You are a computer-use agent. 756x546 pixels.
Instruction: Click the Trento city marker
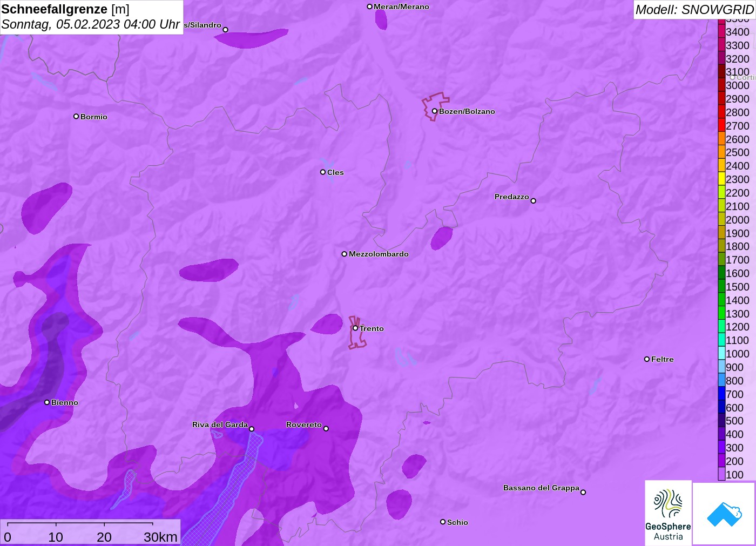point(355,328)
